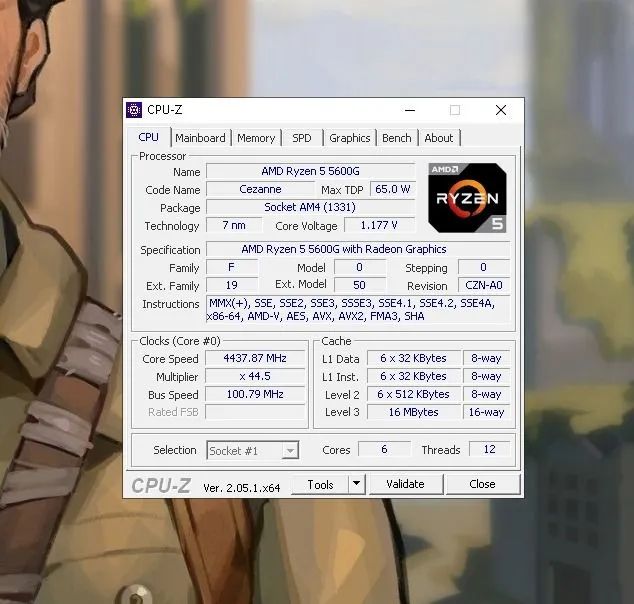
Task: Click the Bus Speed value 100.79 MHz
Action: pos(255,394)
